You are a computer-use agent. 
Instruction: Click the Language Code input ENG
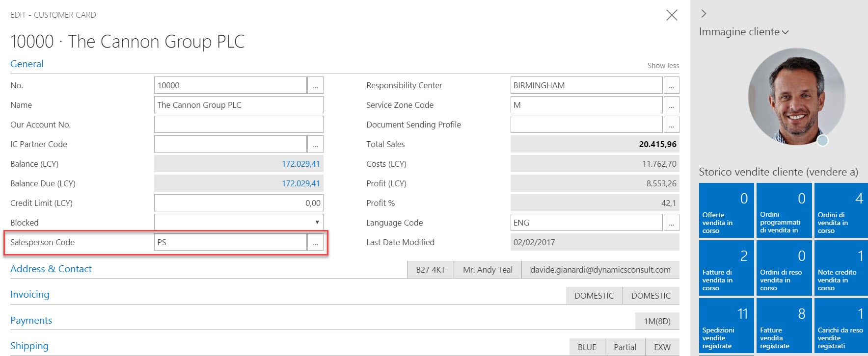pos(587,223)
